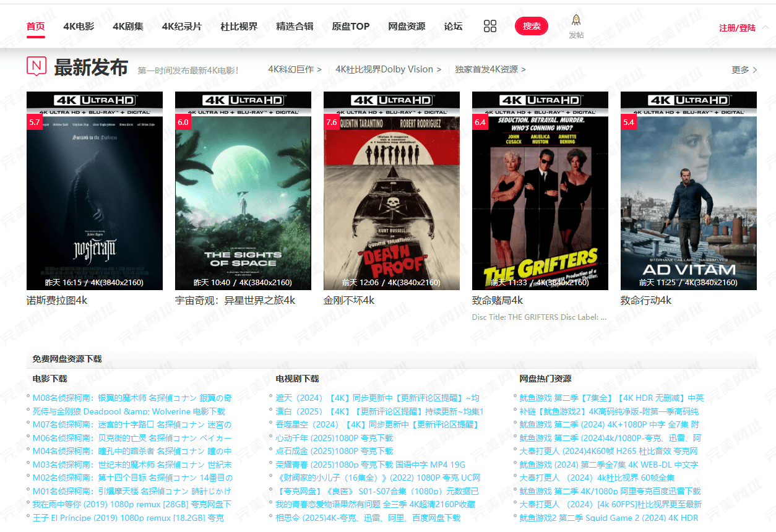Click the Disc Title THE GRIFTERS description

coord(539,317)
